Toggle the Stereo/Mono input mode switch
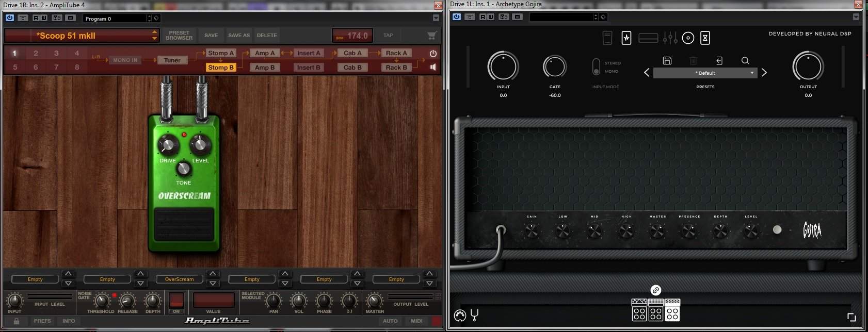This screenshot has width=868, height=332. (596, 67)
